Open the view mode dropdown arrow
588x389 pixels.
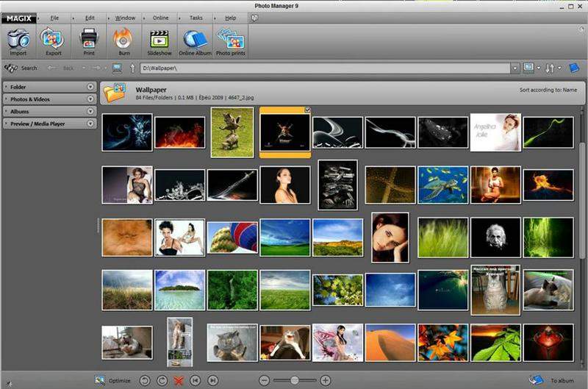(x=539, y=68)
